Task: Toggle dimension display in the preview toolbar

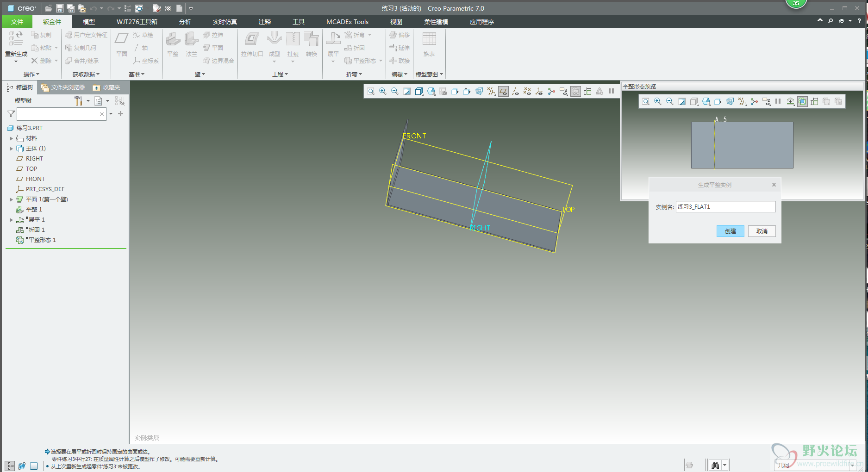Action: click(814, 102)
